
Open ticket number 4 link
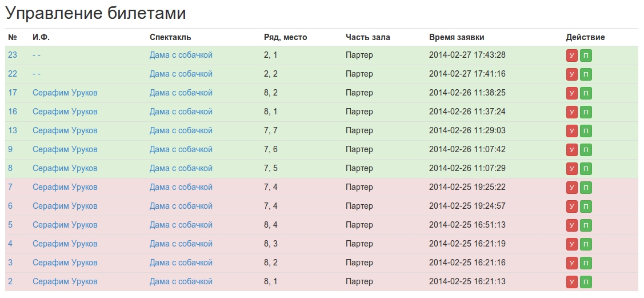(x=10, y=244)
